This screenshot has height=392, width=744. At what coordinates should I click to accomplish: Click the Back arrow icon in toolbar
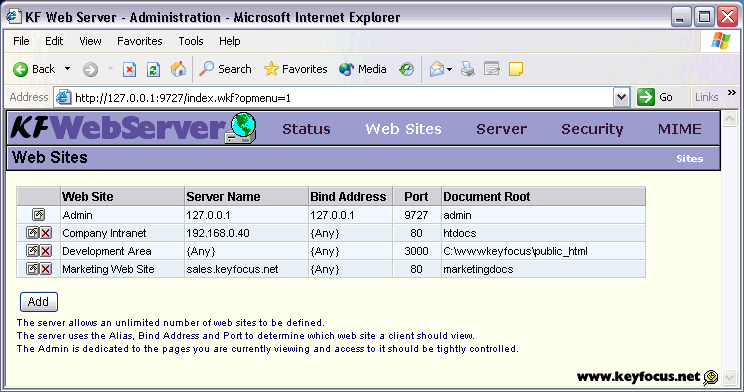point(20,69)
